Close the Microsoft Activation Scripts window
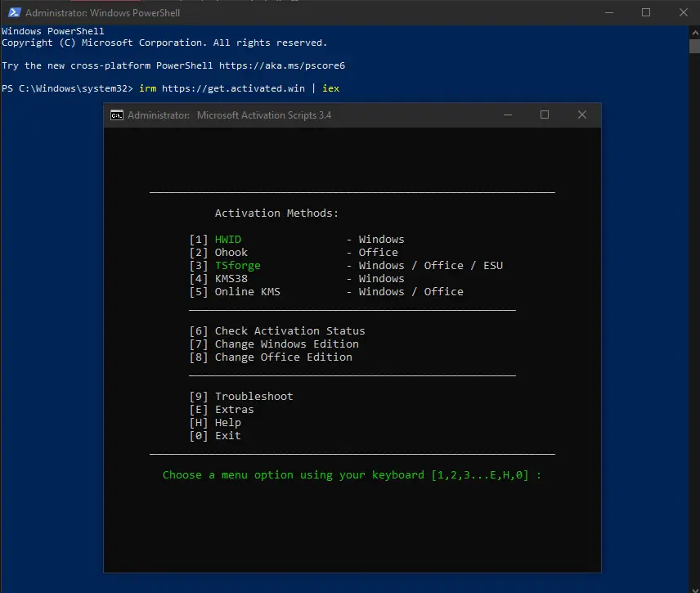This screenshot has width=700, height=593. [x=582, y=115]
